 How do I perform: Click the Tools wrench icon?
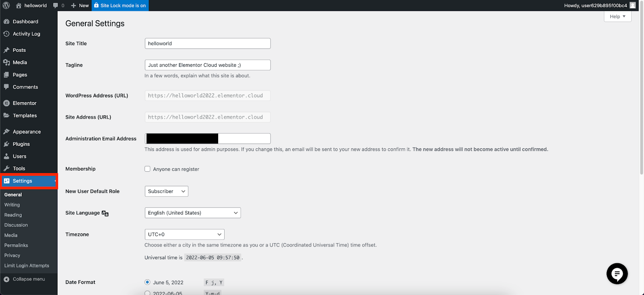(6, 168)
